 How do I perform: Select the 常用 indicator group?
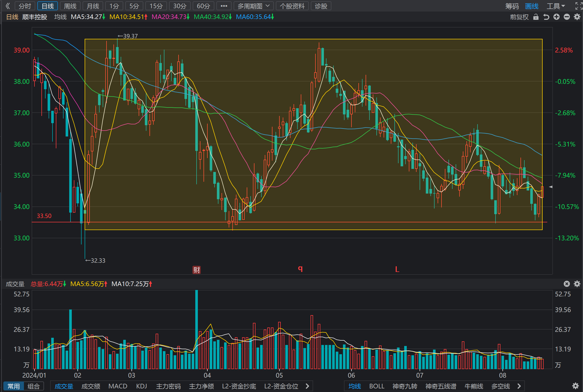pyautogui.click(x=14, y=386)
